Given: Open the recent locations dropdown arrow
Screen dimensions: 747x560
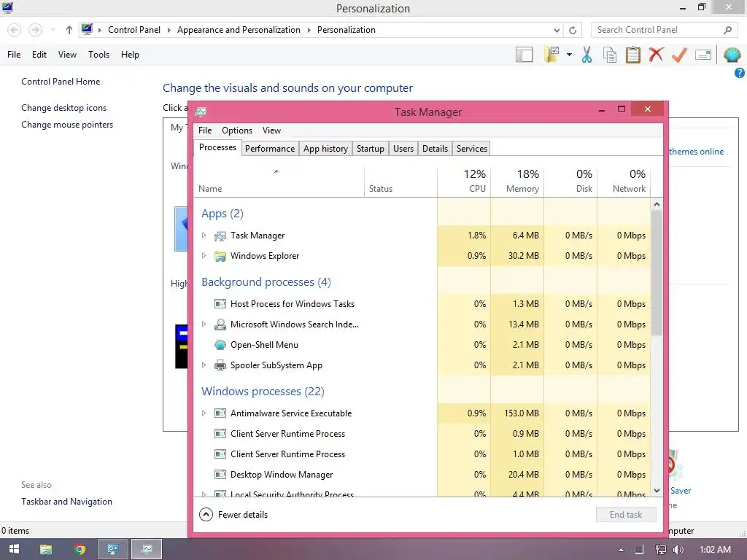Looking at the screenshot, I should click(x=53, y=30).
